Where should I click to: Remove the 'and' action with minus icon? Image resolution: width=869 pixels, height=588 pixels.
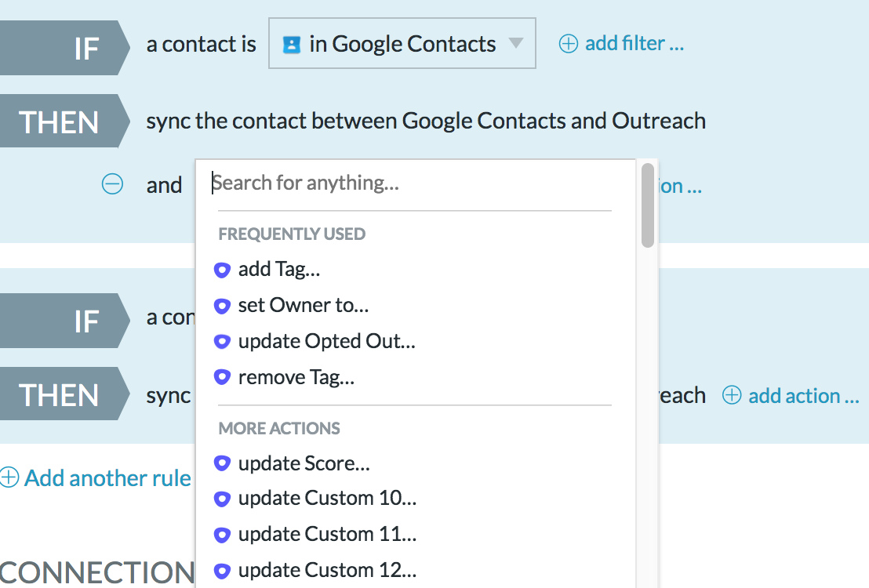pos(112,184)
